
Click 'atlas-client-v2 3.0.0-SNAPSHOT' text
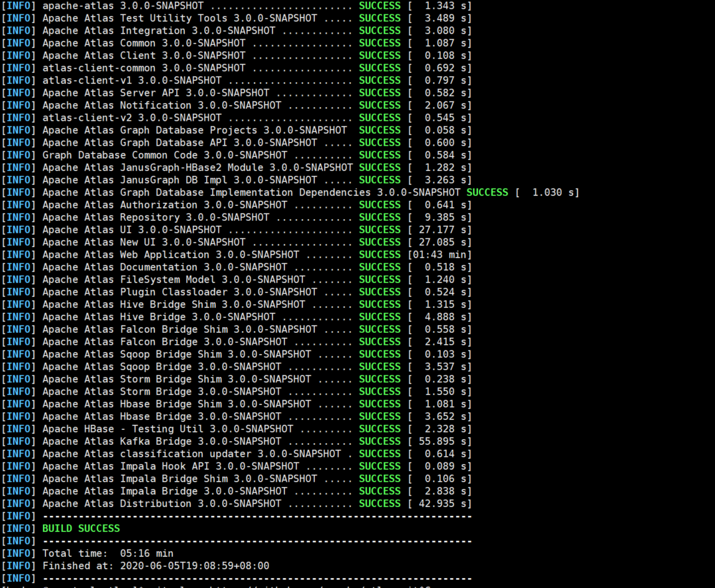click(132, 118)
